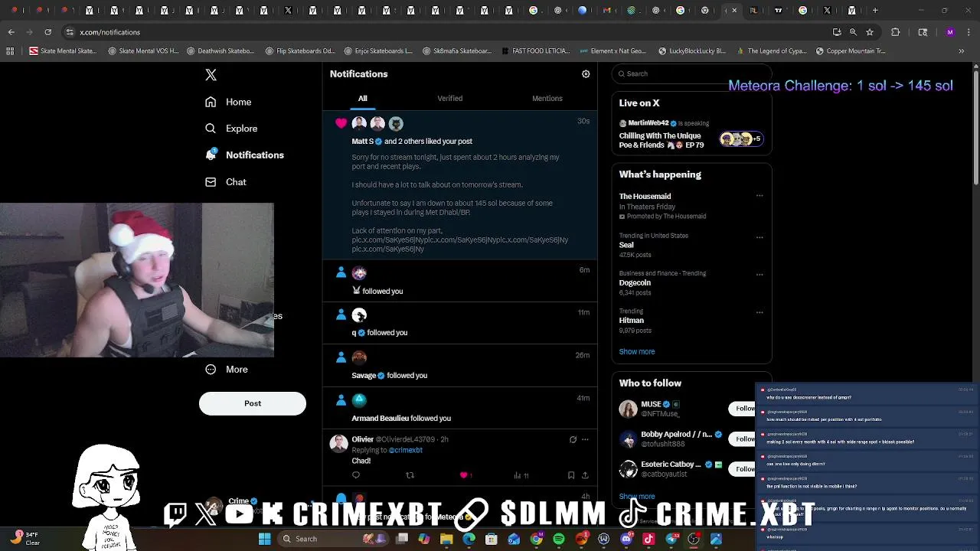Viewport: 980px width, 551px height.
Task: Open Deathwish Skateboards bookmark
Action: click(220, 51)
